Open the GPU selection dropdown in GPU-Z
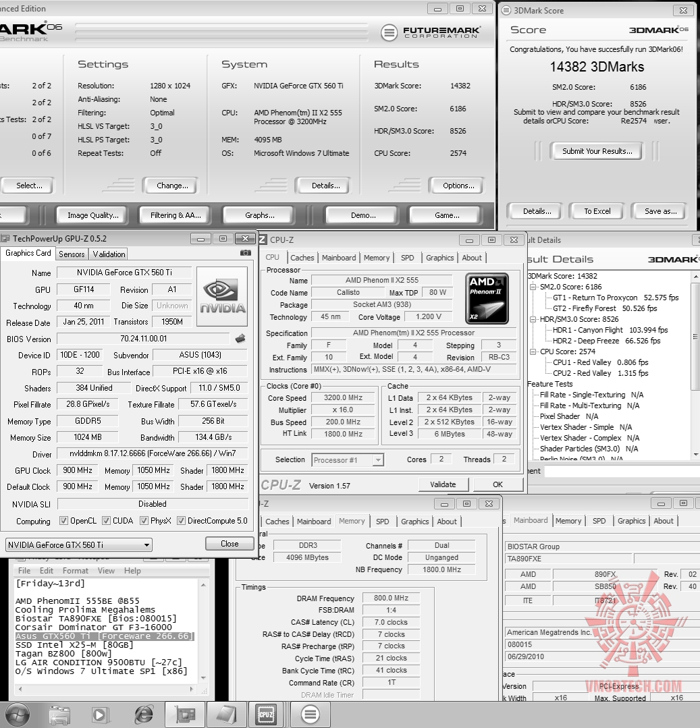 (x=79, y=544)
